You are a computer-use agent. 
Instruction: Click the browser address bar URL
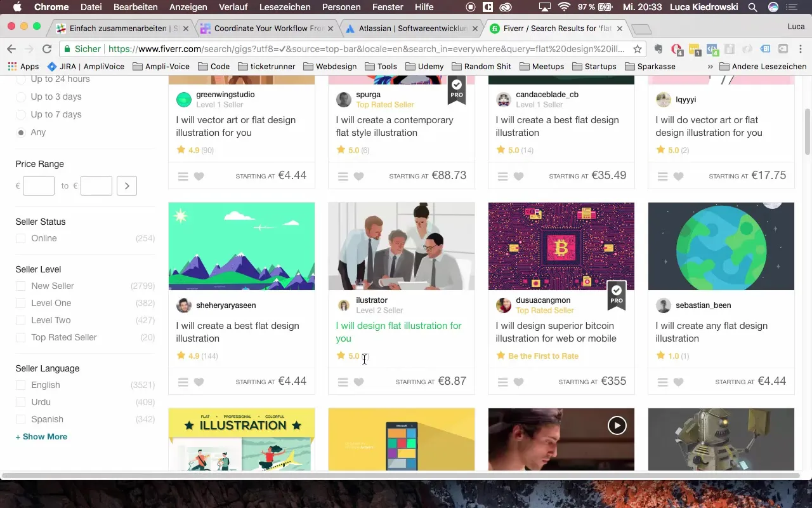tap(366, 49)
